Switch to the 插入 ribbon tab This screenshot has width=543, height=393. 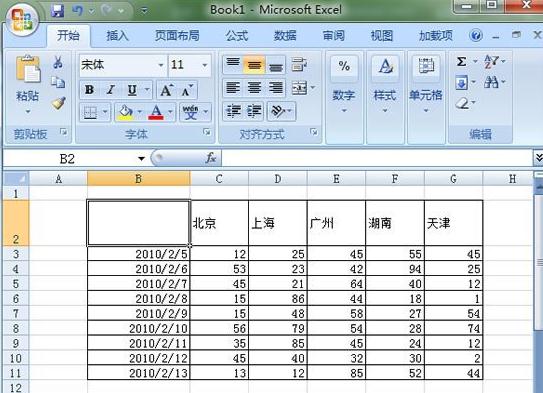click(117, 36)
